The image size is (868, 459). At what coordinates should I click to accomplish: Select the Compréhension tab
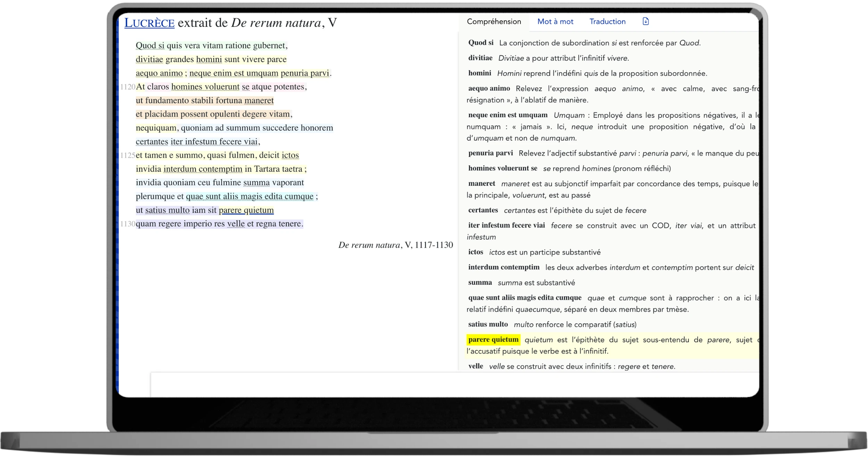pos(494,22)
